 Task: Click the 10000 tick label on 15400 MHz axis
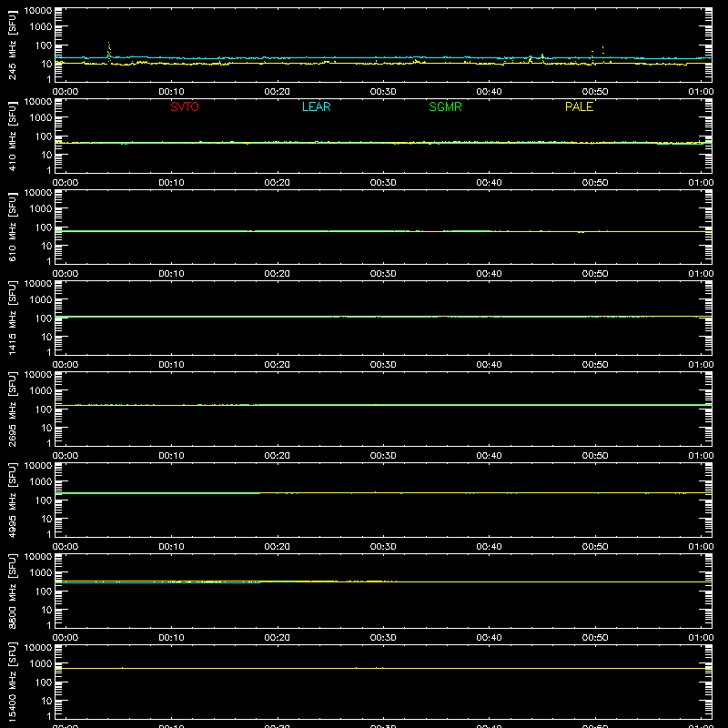(x=38, y=648)
